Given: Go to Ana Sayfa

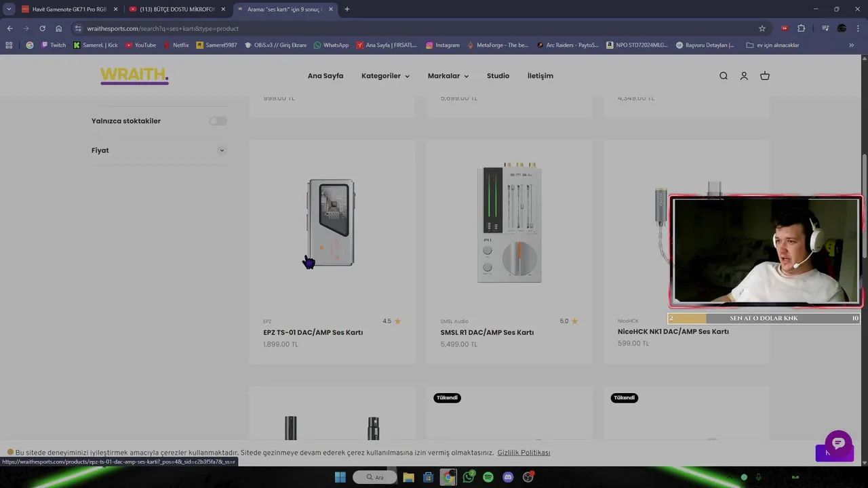Looking at the screenshot, I should (x=325, y=76).
